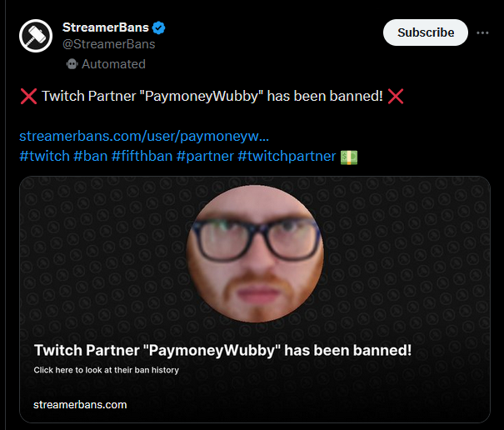Open the streamerbans.com/user/paymoneyw... link
504x430 pixels.
tap(144, 136)
